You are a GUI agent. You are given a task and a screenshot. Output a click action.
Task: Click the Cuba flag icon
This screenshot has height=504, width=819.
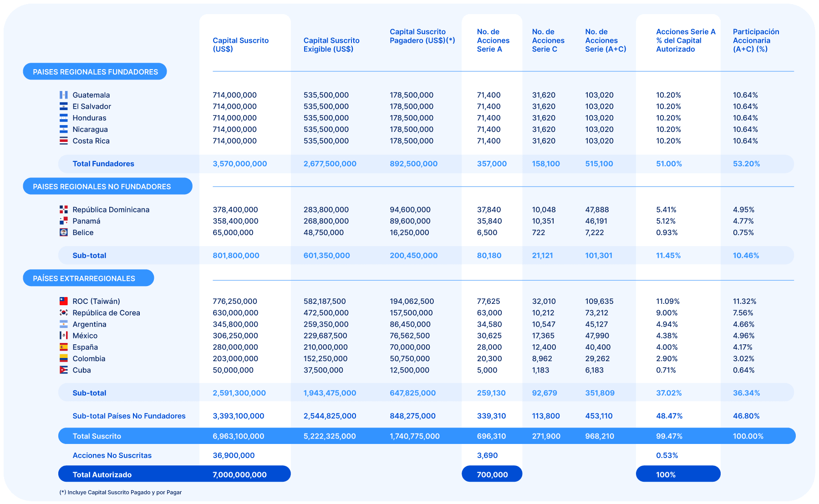63,370
